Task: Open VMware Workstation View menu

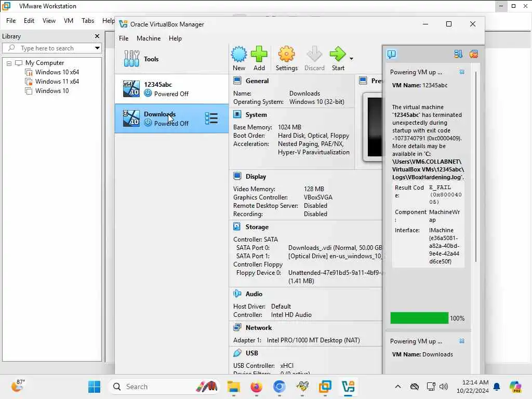Action: 49,21
